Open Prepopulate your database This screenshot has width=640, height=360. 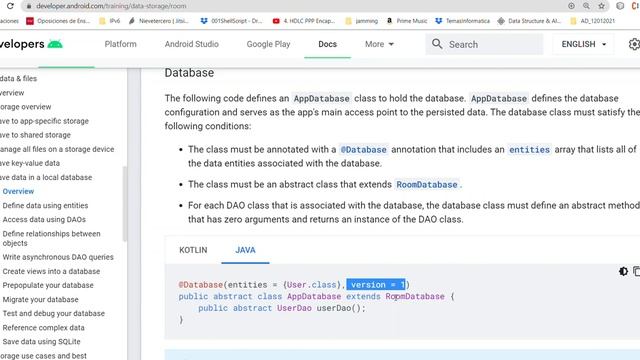tap(48, 285)
